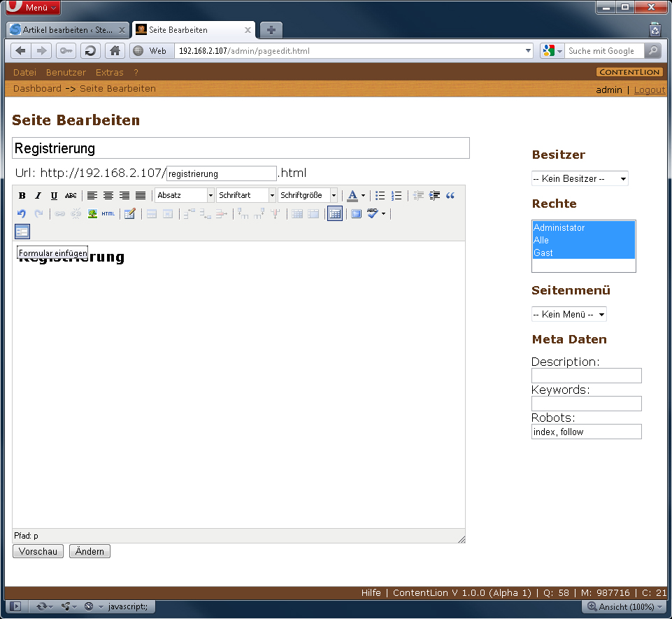Open the Seitenmenü Kein Menü dropdown

pos(569,314)
